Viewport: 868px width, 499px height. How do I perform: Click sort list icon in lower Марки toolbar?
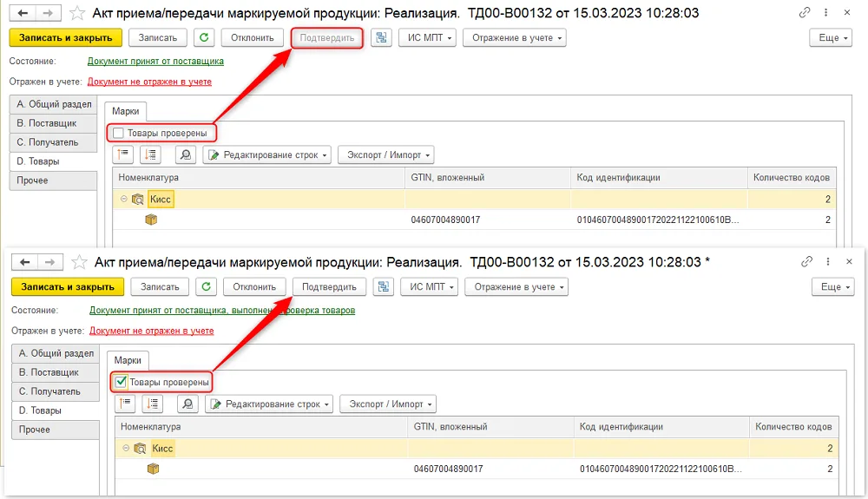(152, 404)
